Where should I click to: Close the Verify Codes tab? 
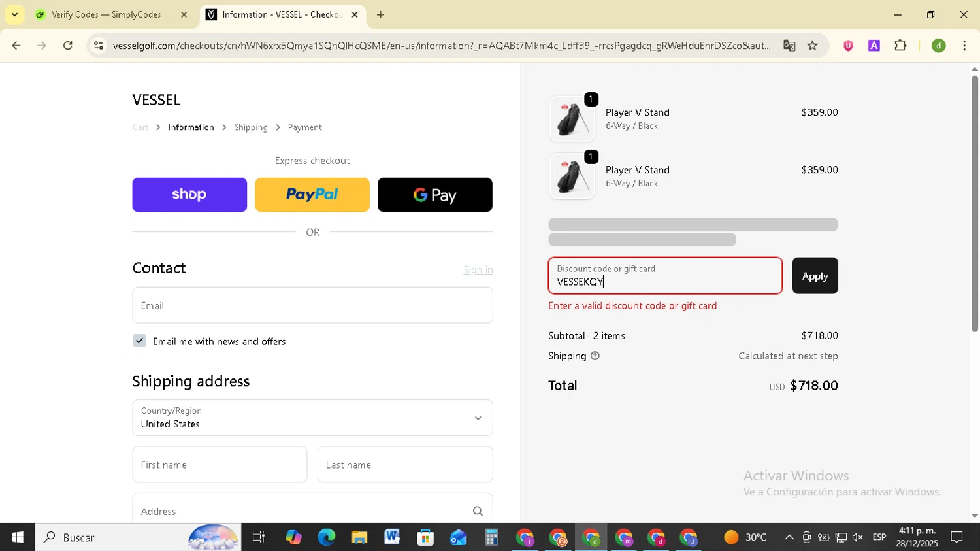(184, 14)
